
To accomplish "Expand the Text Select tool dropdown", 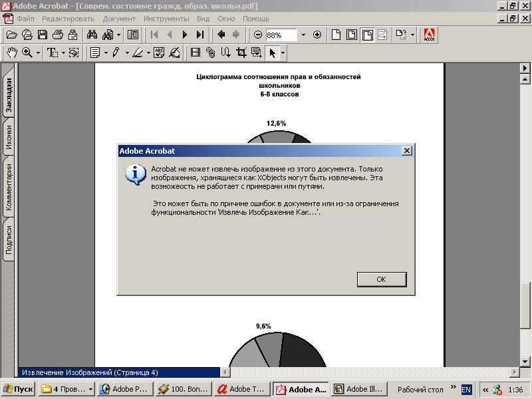I will (x=63, y=53).
